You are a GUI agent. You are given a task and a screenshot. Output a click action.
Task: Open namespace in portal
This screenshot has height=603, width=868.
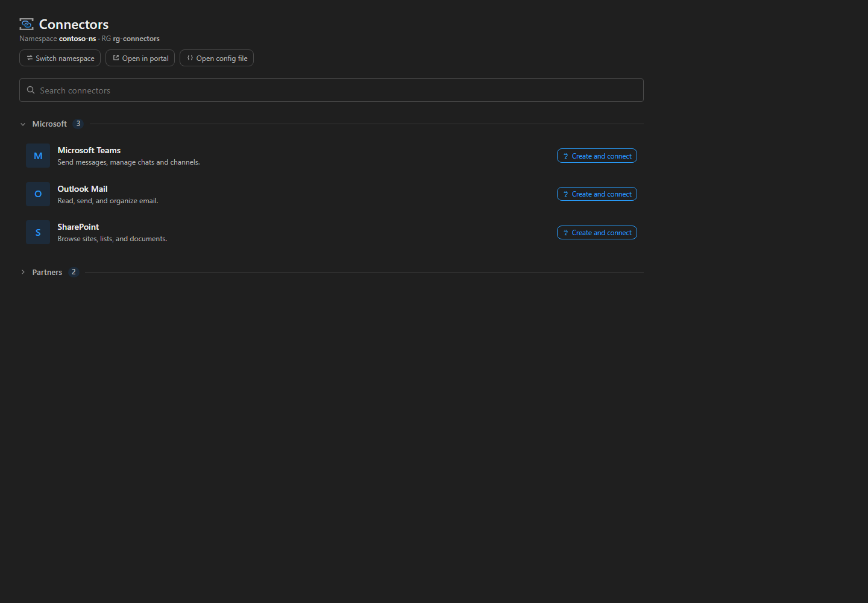[140, 58]
